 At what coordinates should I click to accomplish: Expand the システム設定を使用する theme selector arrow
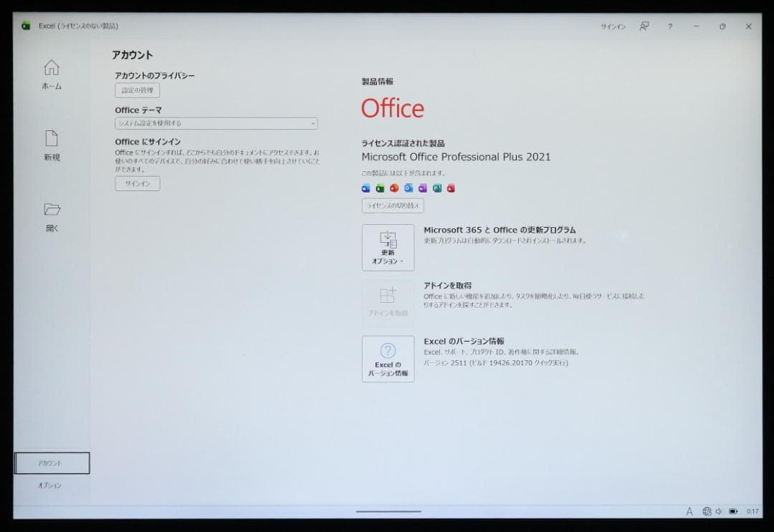(312, 123)
